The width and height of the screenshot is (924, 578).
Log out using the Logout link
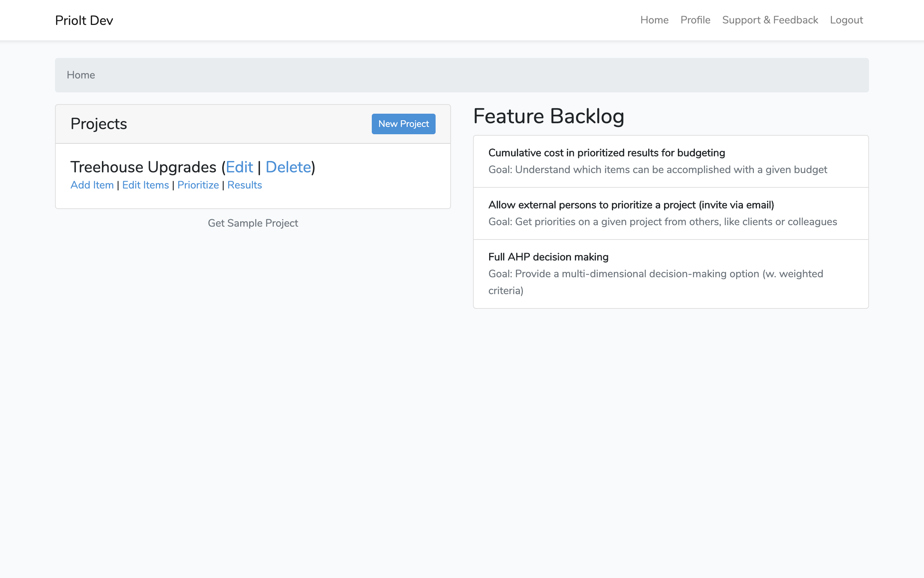tap(846, 20)
